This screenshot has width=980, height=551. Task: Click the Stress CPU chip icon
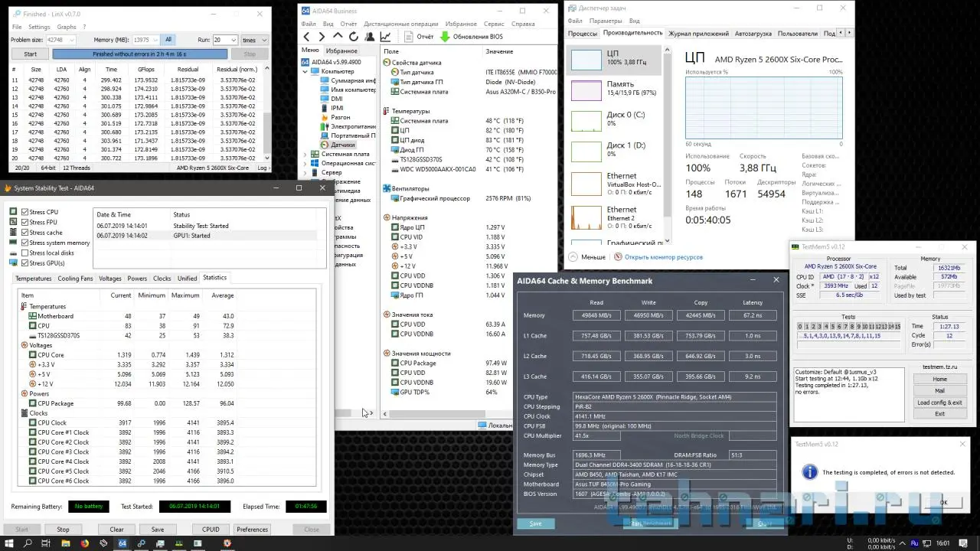coord(14,212)
